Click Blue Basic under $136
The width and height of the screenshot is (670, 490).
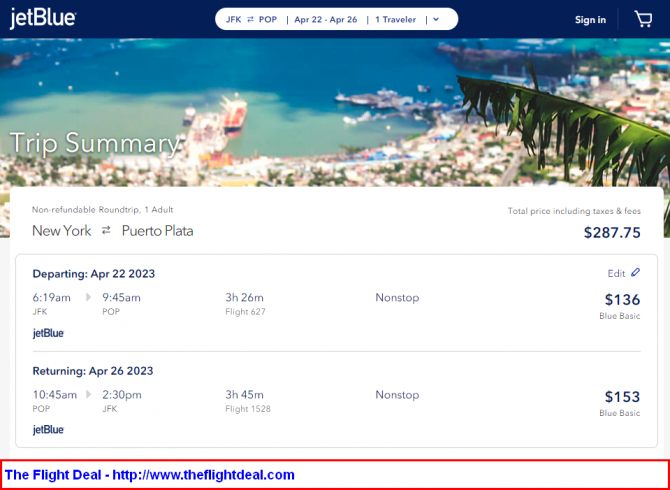[620, 316]
